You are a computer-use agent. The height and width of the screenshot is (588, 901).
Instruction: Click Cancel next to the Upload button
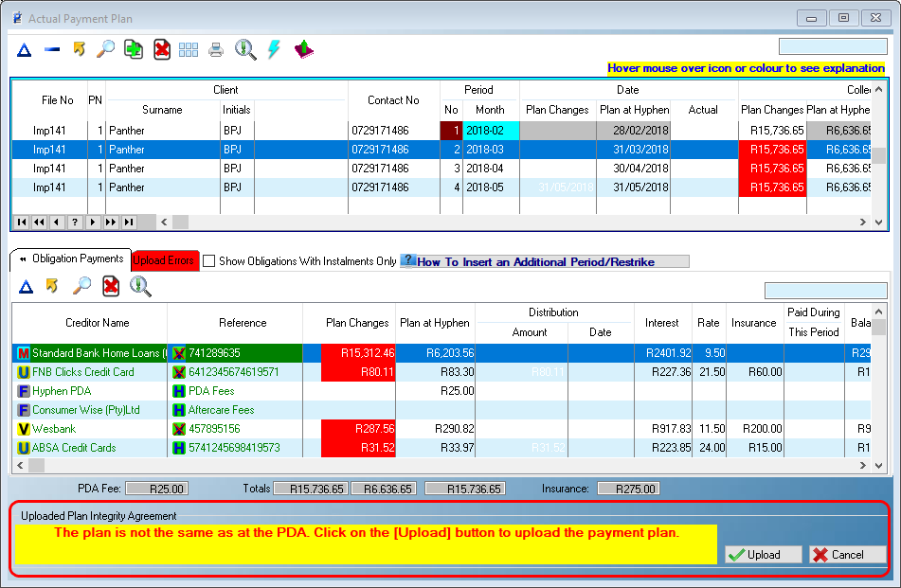tap(846, 554)
